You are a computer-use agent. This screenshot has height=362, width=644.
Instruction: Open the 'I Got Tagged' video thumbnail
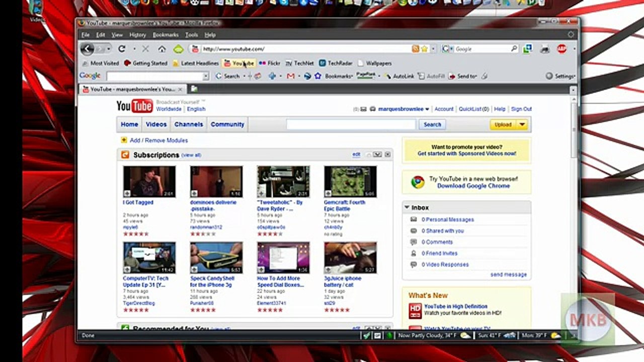[149, 182]
